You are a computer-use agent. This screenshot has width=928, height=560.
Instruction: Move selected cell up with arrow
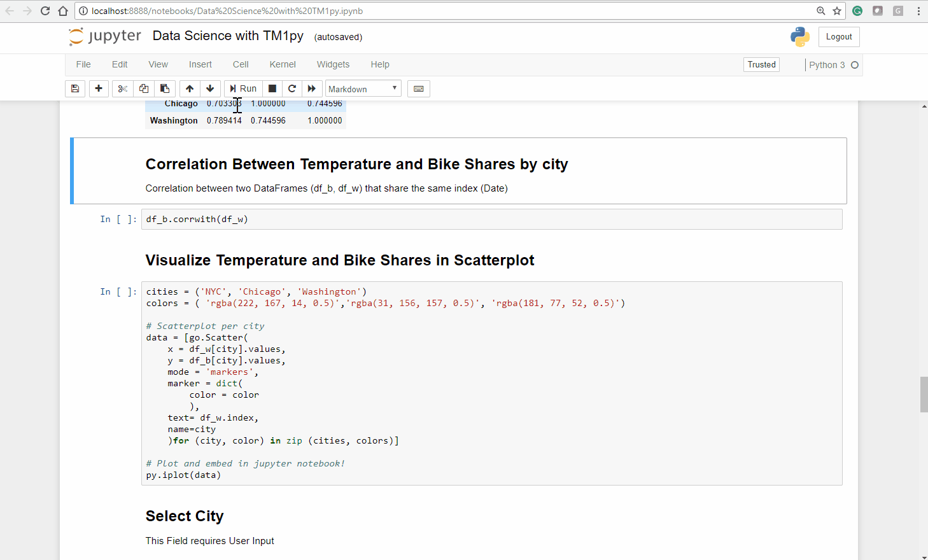[190, 88]
